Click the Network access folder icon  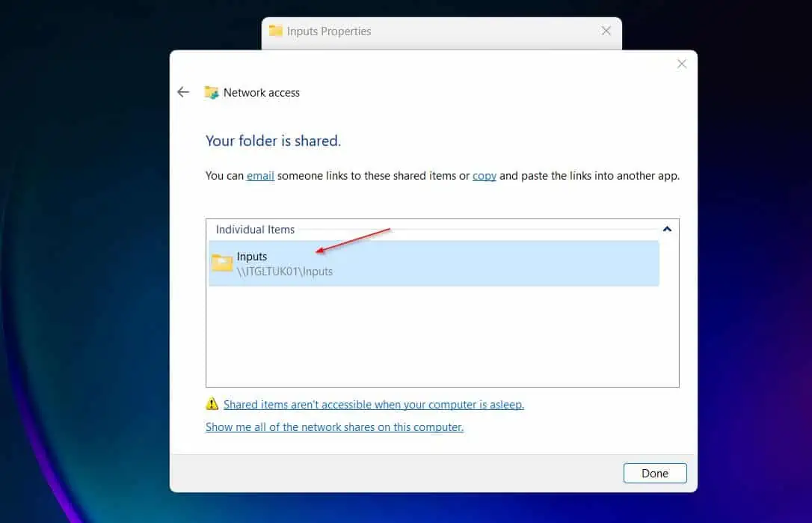pos(212,92)
